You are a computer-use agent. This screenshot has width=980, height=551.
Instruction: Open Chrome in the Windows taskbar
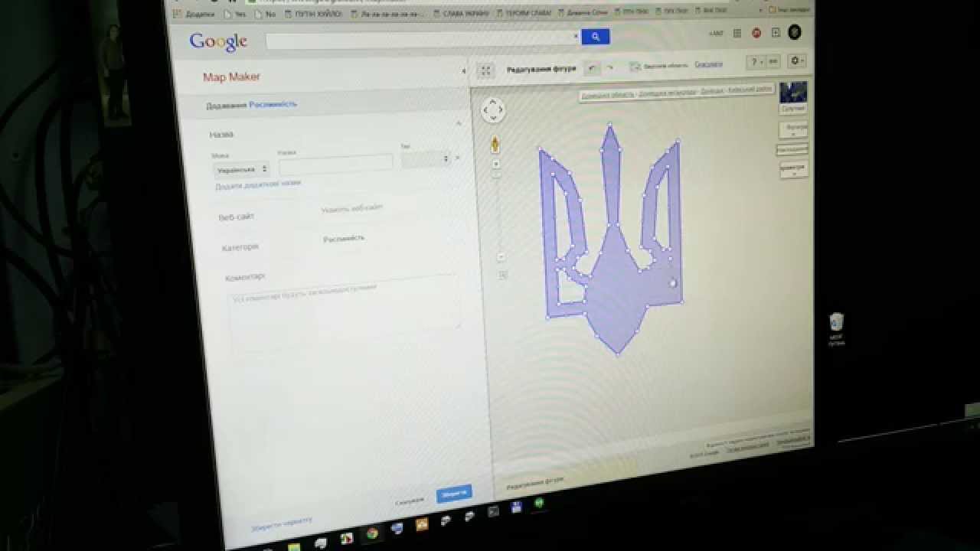tap(371, 533)
